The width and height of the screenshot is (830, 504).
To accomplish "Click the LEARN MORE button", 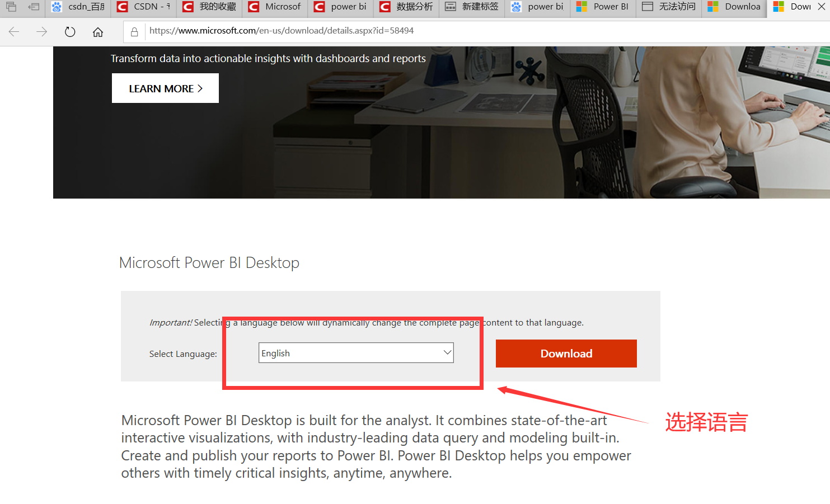I will 165,88.
